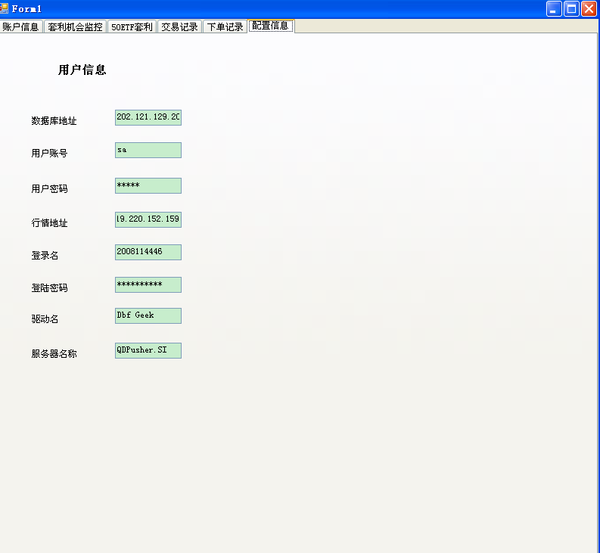The height and width of the screenshot is (553, 600).
Task: Click into the 行情地址 text field
Action: pos(148,220)
